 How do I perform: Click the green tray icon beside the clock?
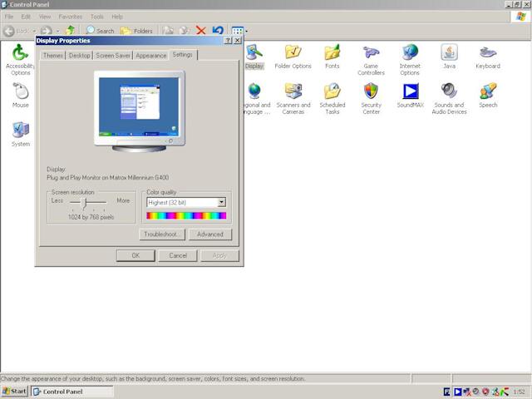tap(505, 392)
